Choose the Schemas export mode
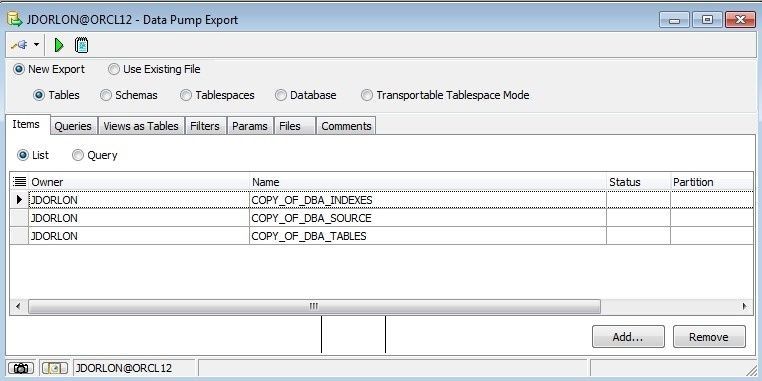This screenshot has height=381, width=762. pos(129,95)
